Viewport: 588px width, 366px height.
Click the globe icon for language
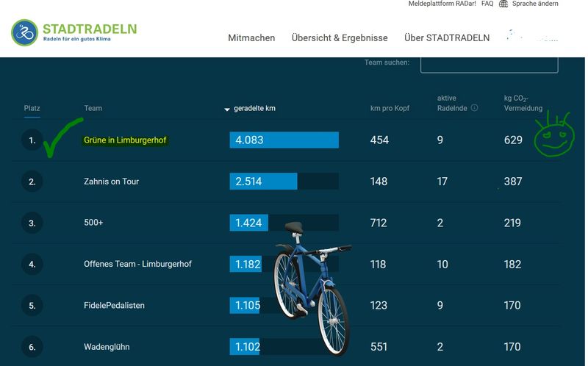point(503,4)
